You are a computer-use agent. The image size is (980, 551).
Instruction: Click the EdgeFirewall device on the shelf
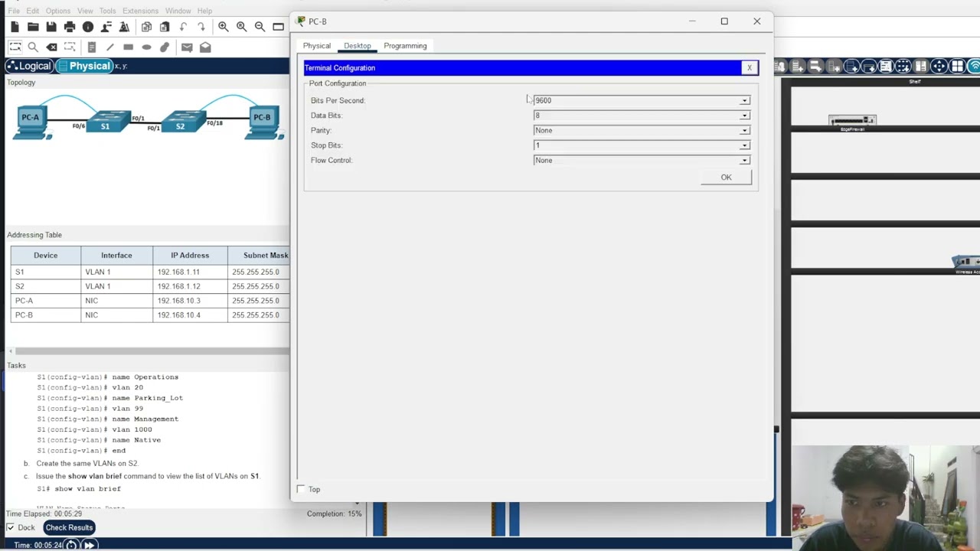(x=852, y=122)
